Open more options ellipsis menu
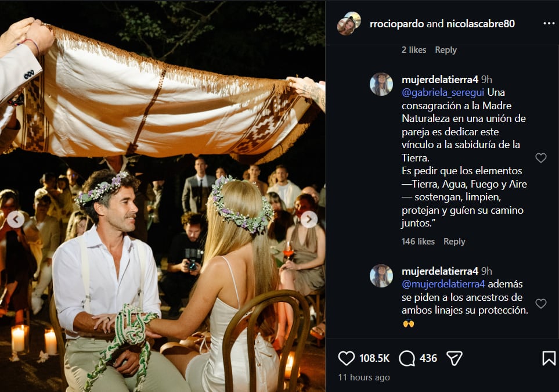559x392 pixels. pos(549,24)
